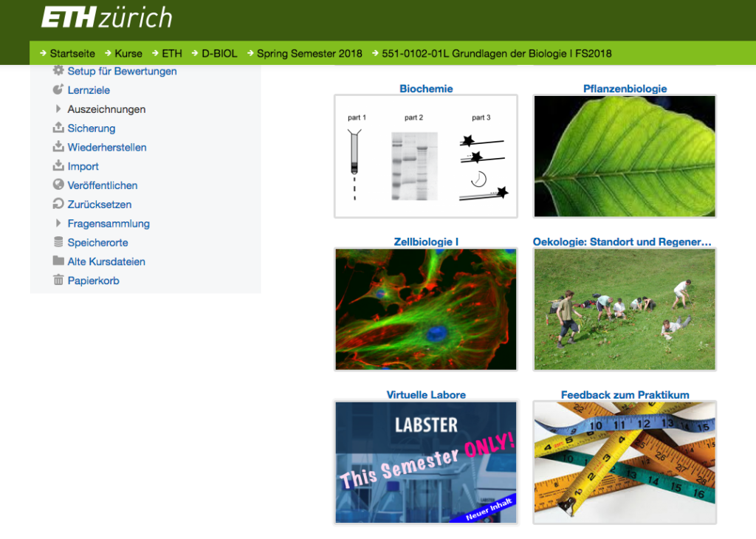Click the green leaf Pflanzenbiologie thumbnail
This screenshot has width=756, height=539.
(625, 157)
